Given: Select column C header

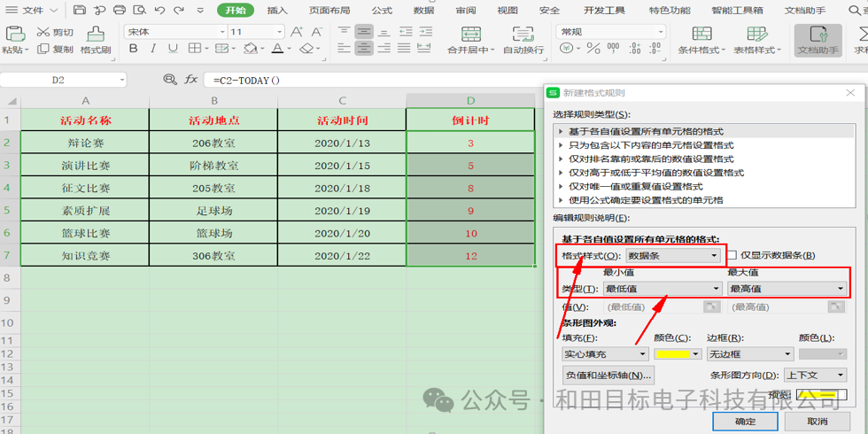Looking at the screenshot, I should coord(342,100).
